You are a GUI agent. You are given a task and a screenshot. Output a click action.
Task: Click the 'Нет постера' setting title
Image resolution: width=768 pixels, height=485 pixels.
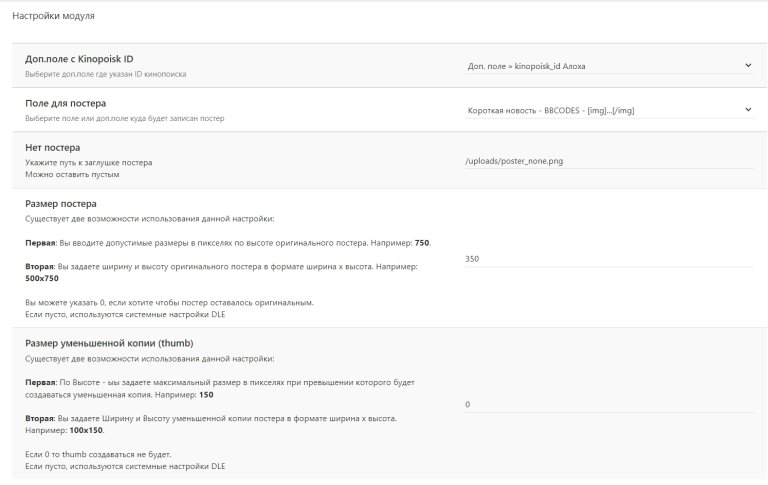pos(52,147)
